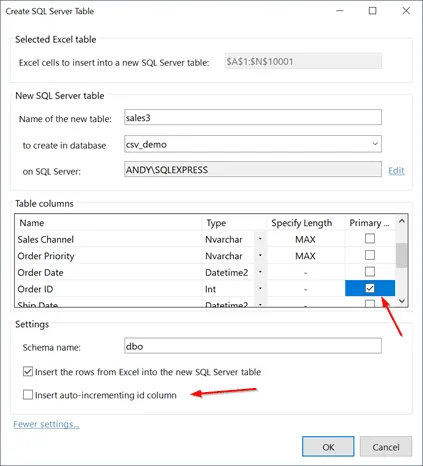Click the Cancel button
Viewport: 423px width, 466px height.
click(x=386, y=447)
